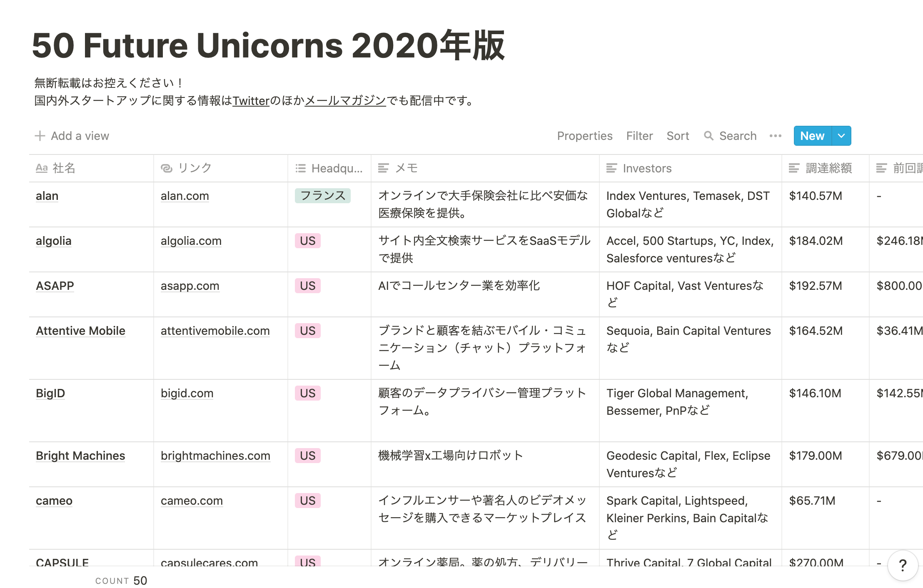Open the question mark help button
The height and width of the screenshot is (588, 923).
903,566
